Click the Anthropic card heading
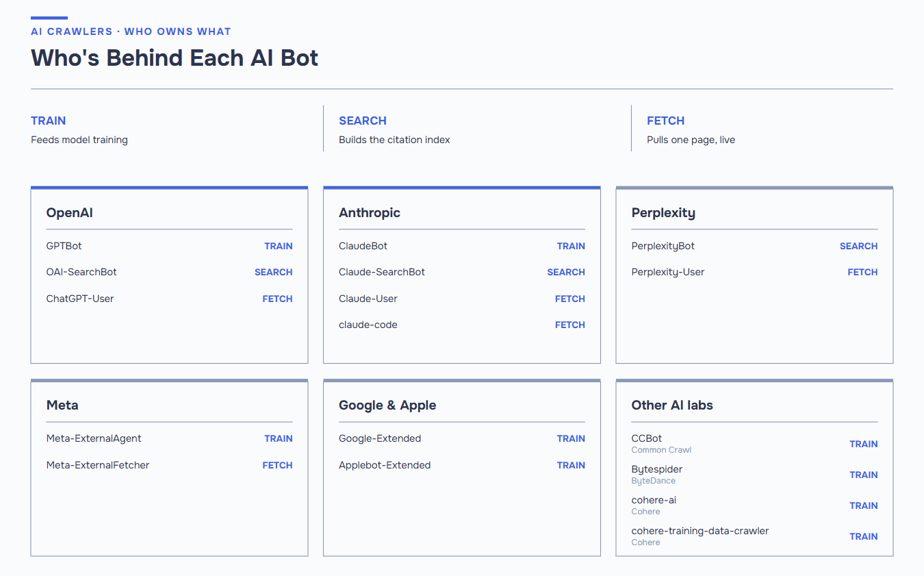924x576 pixels. (370, 213)
